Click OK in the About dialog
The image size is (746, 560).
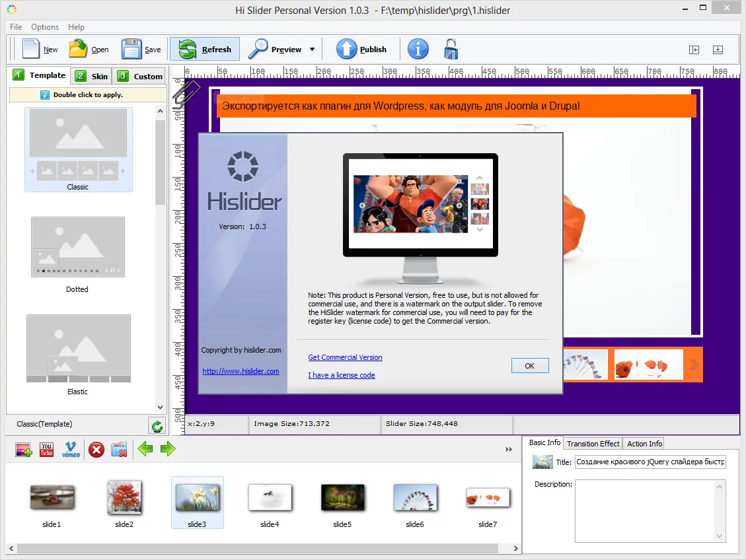tap(530, 366)
